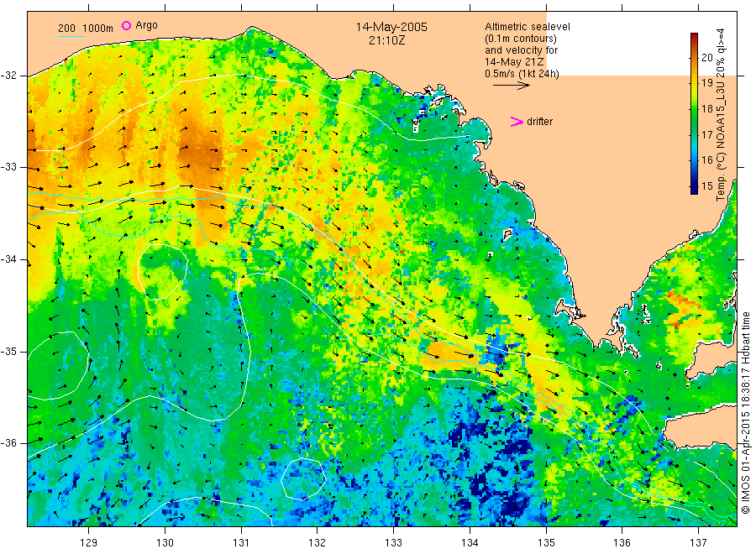Viewport: 756px width, 554px height.
Task: Click the color bar value 15
Action: pos(706,186)
